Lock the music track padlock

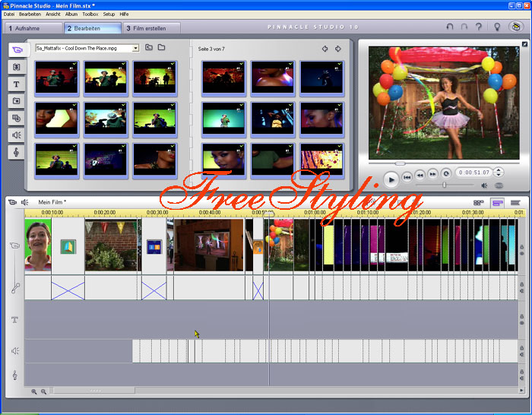point(522,372)
